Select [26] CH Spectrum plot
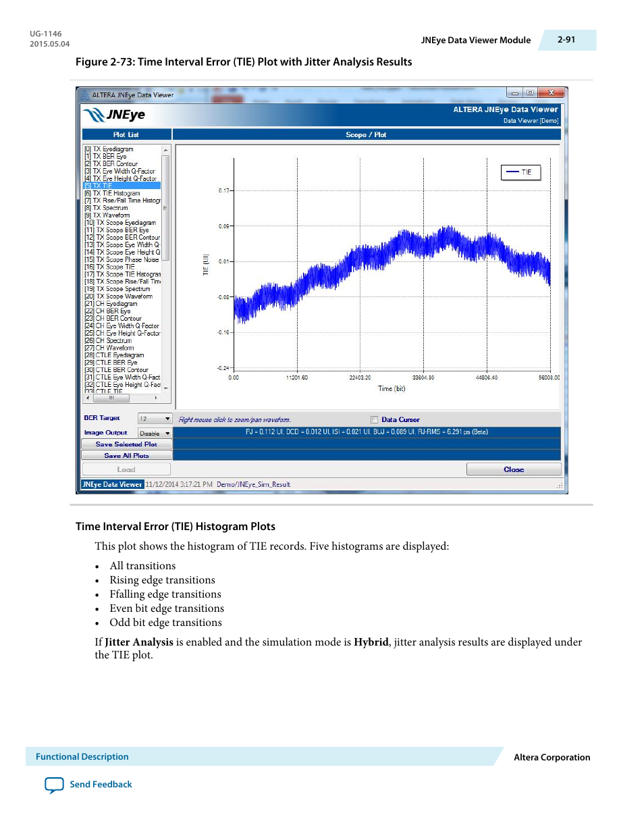Viewport: 644px width, 834px height. pyautogui.click(x=108, y=341)
